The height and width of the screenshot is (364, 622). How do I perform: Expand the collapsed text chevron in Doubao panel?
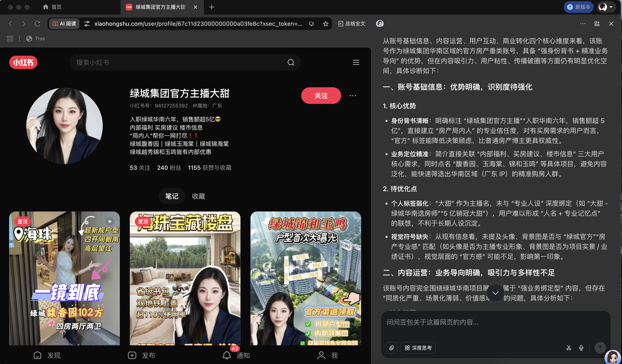point(496,293)
